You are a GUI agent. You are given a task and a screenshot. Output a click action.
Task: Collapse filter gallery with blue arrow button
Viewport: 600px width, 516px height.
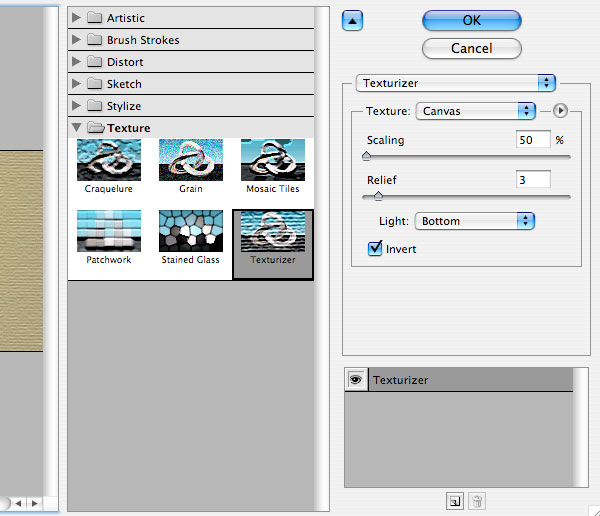pos(352,21)
